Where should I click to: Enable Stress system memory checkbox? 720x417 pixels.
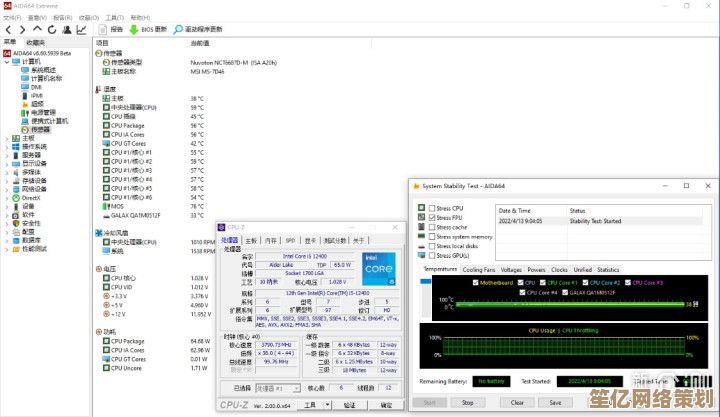pyautogui.click(x=432, y=237)
